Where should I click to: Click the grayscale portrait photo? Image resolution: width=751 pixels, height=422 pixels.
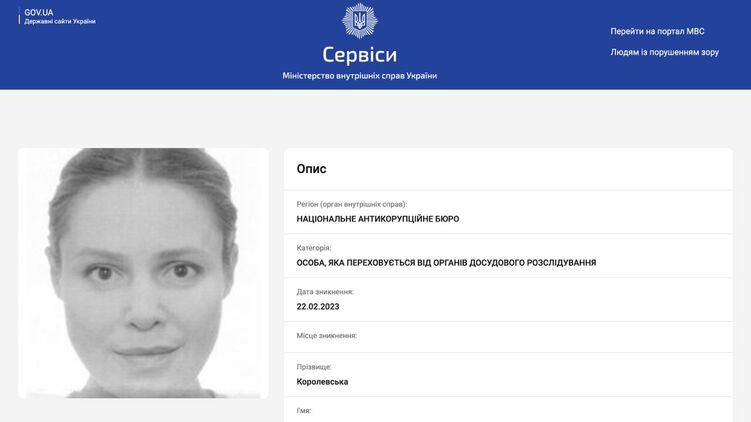pyautogui.click(x=143, y=273)
